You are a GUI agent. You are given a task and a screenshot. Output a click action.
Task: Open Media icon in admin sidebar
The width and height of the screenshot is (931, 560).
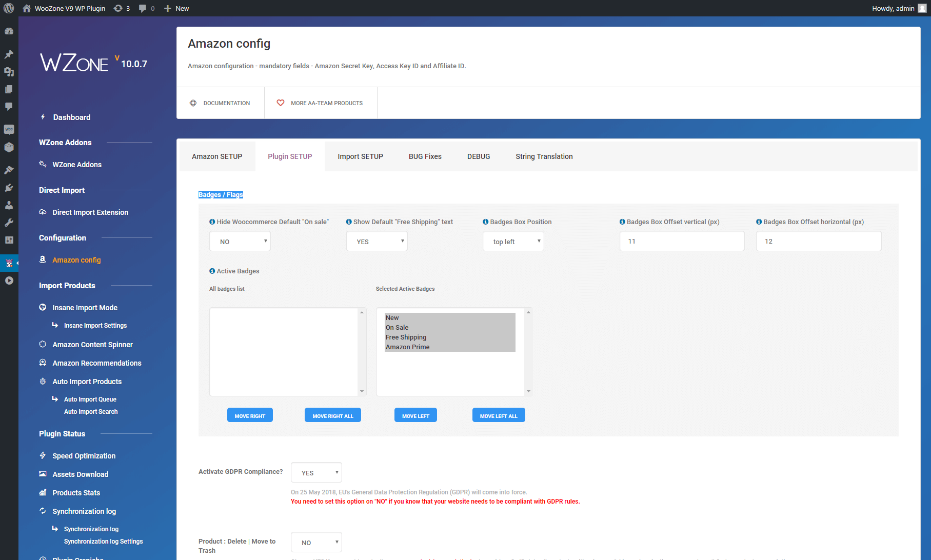(9, 72)
